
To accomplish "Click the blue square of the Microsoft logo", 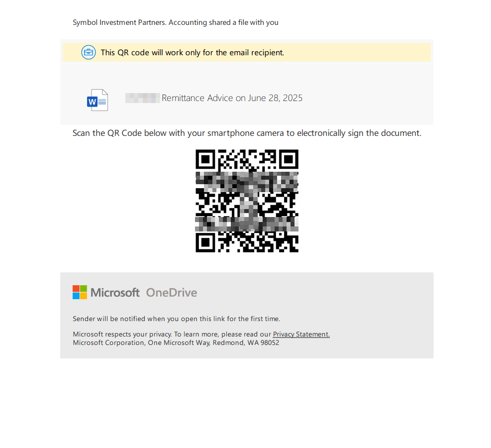I will click(x=76, y=296).
